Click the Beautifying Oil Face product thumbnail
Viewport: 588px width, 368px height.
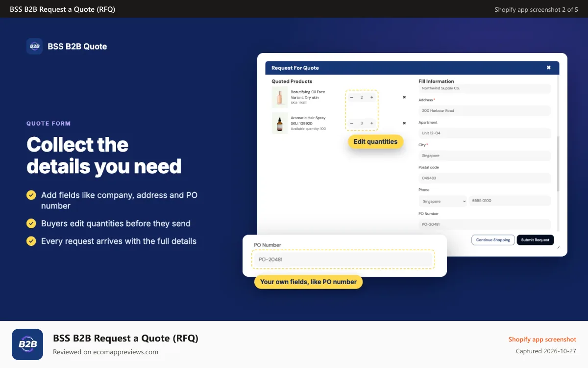click(280, 97)
